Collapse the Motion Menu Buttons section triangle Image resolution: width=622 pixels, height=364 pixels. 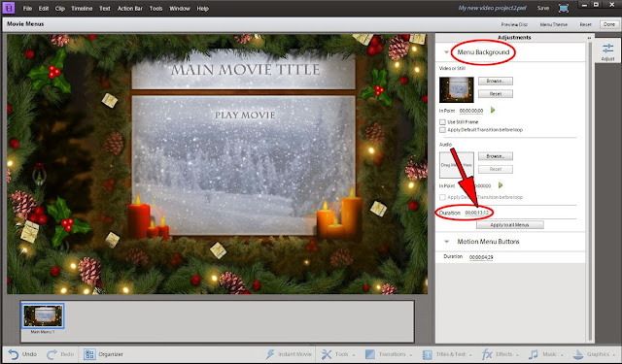(446, 242)
